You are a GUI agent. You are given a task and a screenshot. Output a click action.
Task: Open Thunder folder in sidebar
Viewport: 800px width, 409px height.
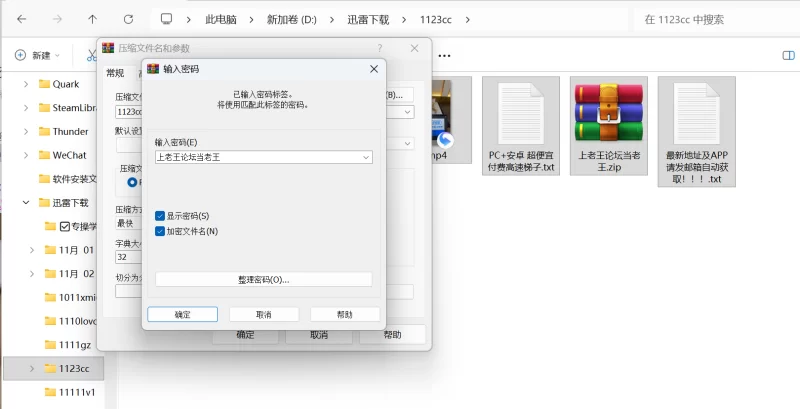64,132
